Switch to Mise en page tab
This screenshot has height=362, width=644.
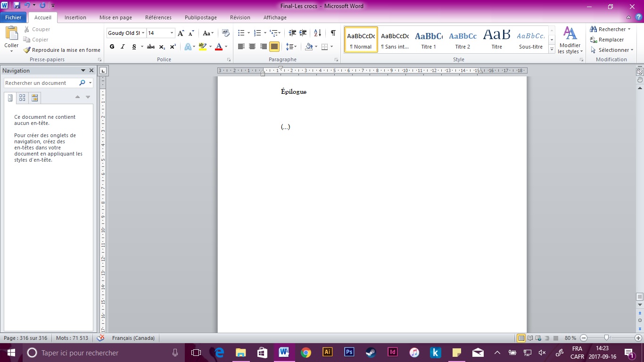pos(116,17)
